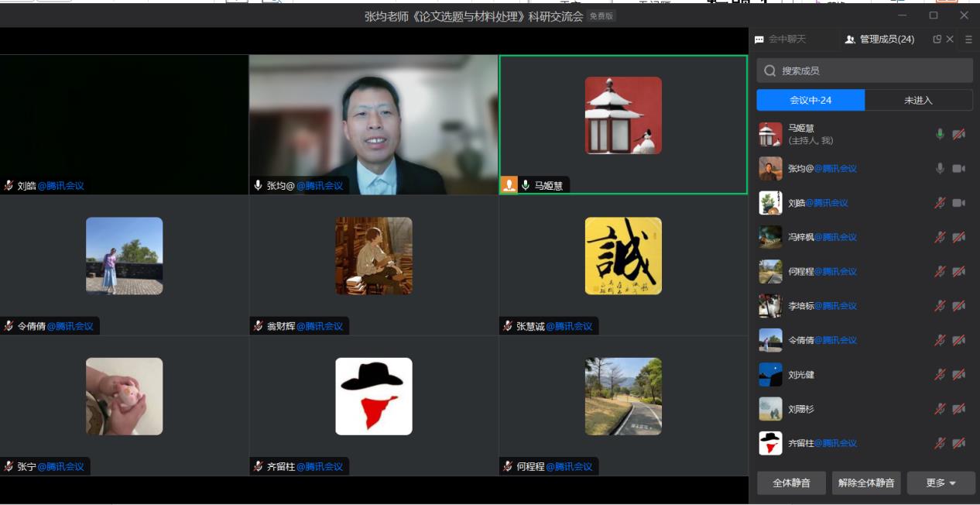980x505 pixels.
Task: Click 张均's camera icon in member list
Action: click(958, 168)
